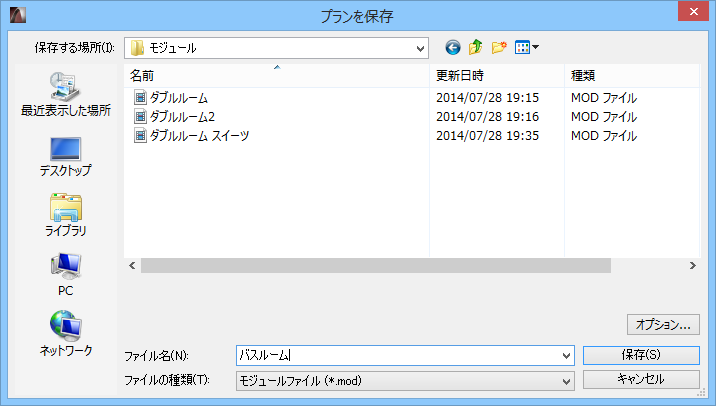The height and width of the screenshot is (406, 716).
Task: Open 最近表示した場所 in the sidebar
Action: point(66,95)
